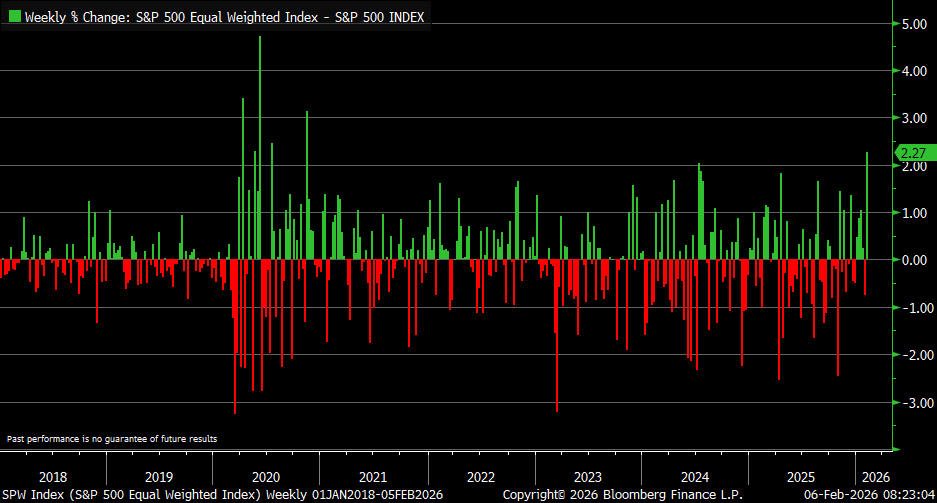Select the 2018 year label on the time axis
Viewport: 937px width, 503px height.
point(52,476)
